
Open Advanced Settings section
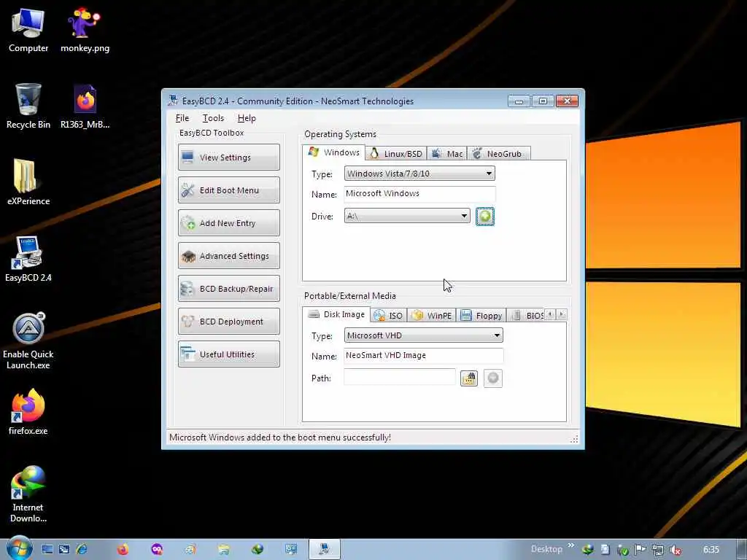[x=228, y=256]
